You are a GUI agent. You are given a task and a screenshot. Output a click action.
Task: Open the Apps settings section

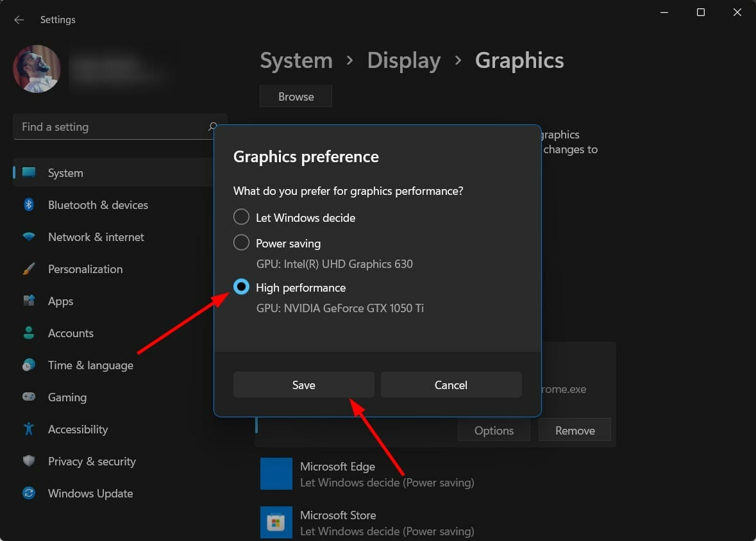pyautogui.click(x=61, y=301)
